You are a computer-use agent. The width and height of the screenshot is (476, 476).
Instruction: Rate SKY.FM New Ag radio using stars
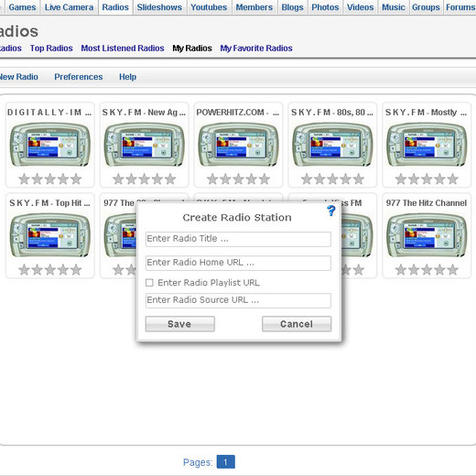click(x=144, y=179)
